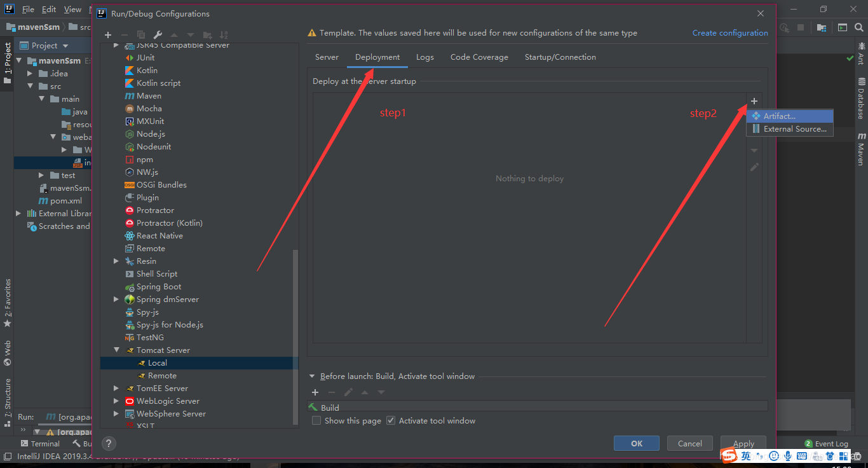
Task: Add before launch task plus icon
Action: click(315, 392)
